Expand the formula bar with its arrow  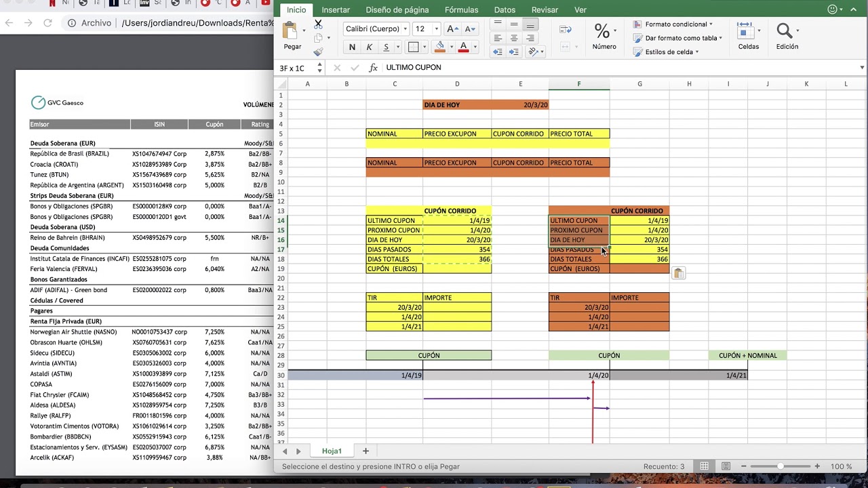point(862,68)
